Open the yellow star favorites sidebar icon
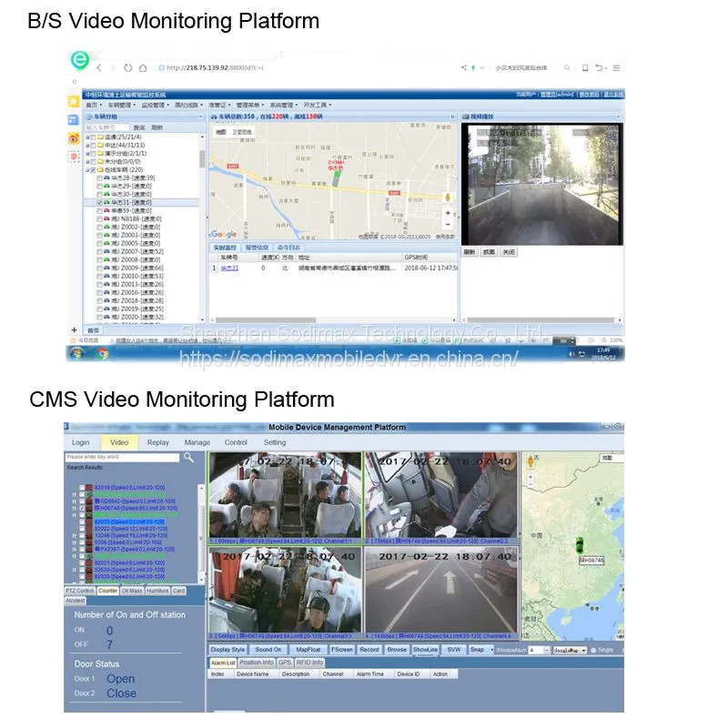The image size is (728, 728). pos(74,101)
